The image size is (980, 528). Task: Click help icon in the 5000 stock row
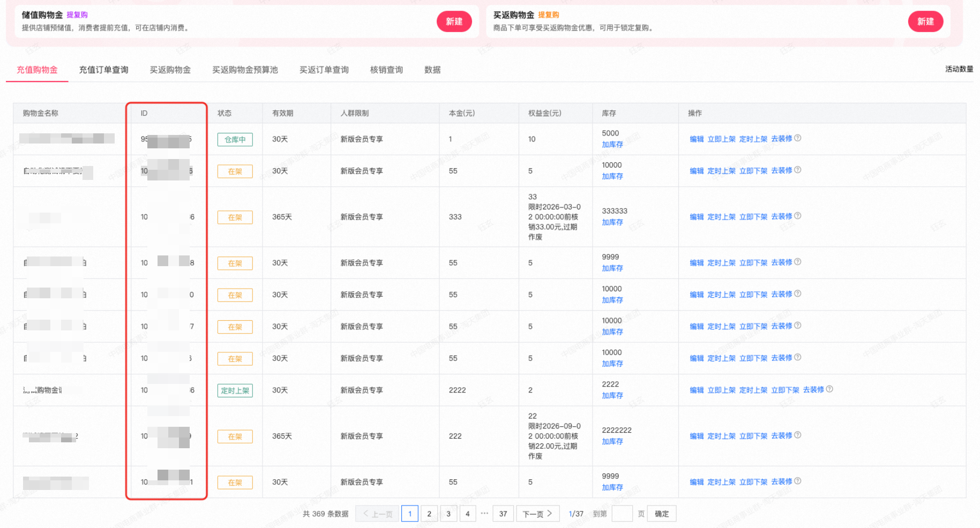tap(797, 138)
